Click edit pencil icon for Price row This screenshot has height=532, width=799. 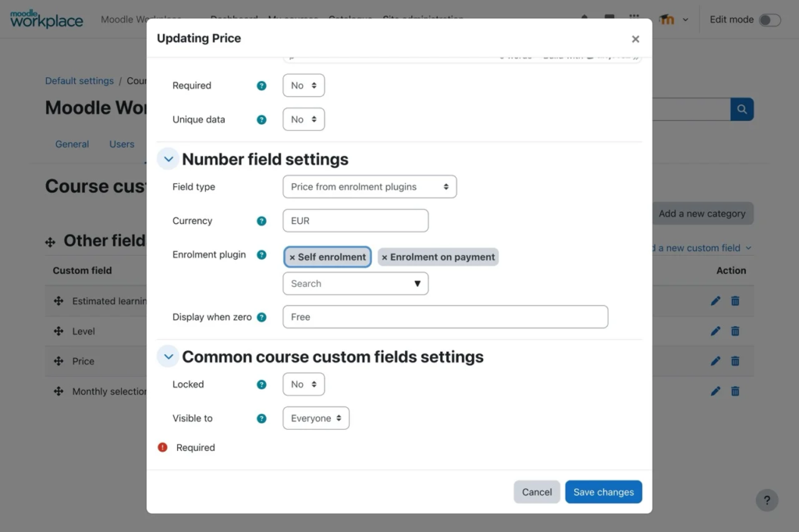(716, 361)
